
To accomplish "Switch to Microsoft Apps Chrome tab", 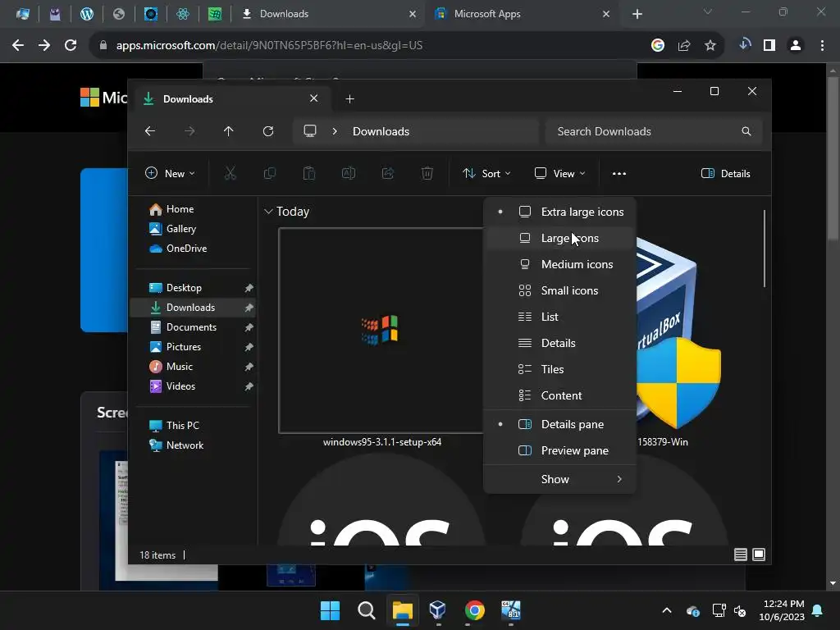I will 522,14.
